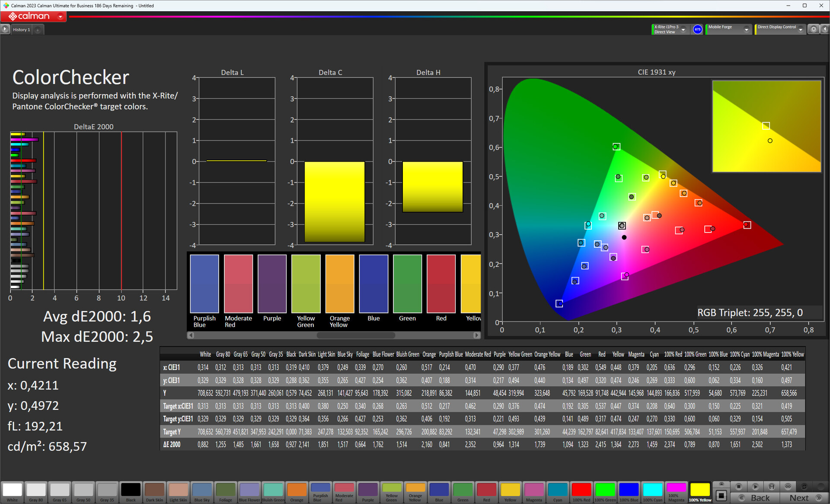The height and width of the screenshot is (504, 830).
Task: Click the Back double-chevron button
Action: [x=756, y=498]
